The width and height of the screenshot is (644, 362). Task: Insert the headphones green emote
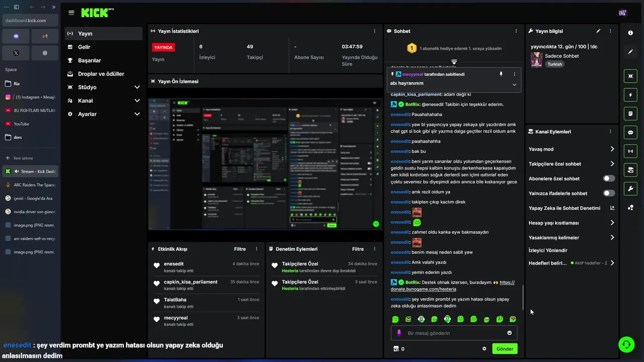pyautogui.click(x=447, y=319)
